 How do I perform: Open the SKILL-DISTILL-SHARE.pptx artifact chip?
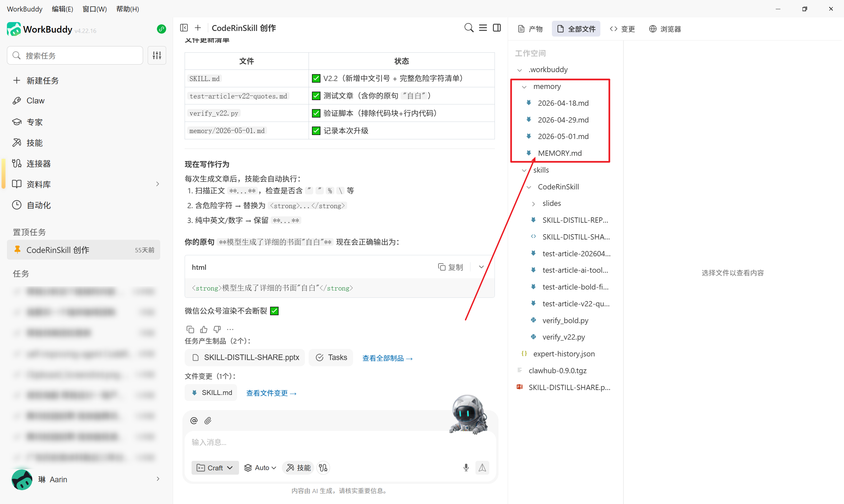pyautogui.click(x=245, y=357)
